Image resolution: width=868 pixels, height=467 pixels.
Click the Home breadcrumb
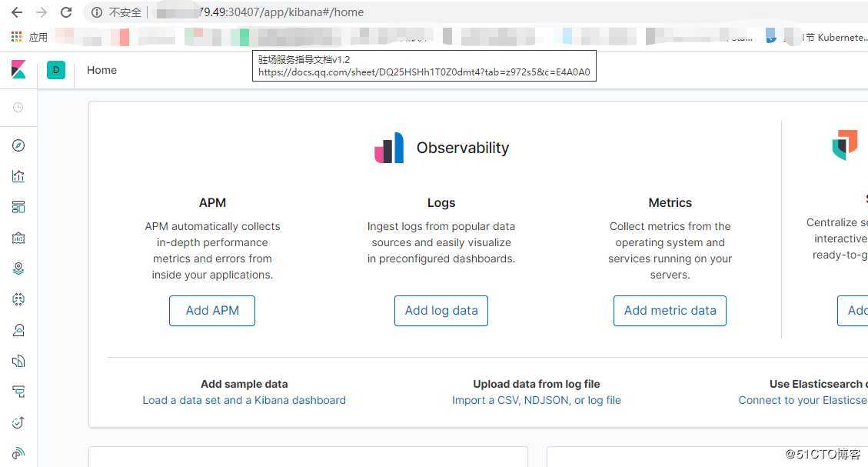[101, 70]
